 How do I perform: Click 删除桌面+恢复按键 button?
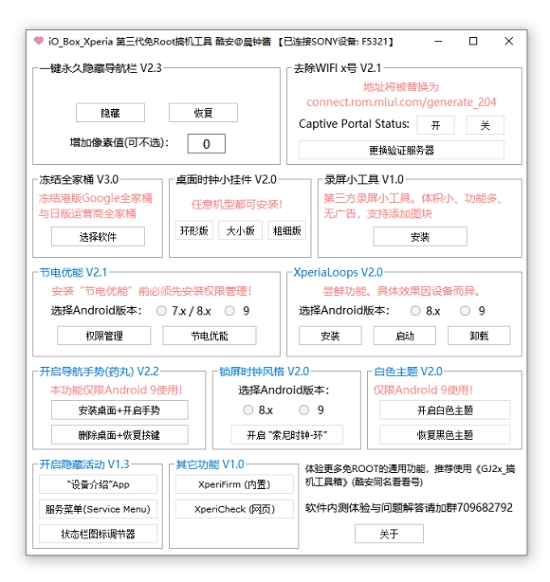click(x=120, y=435)
